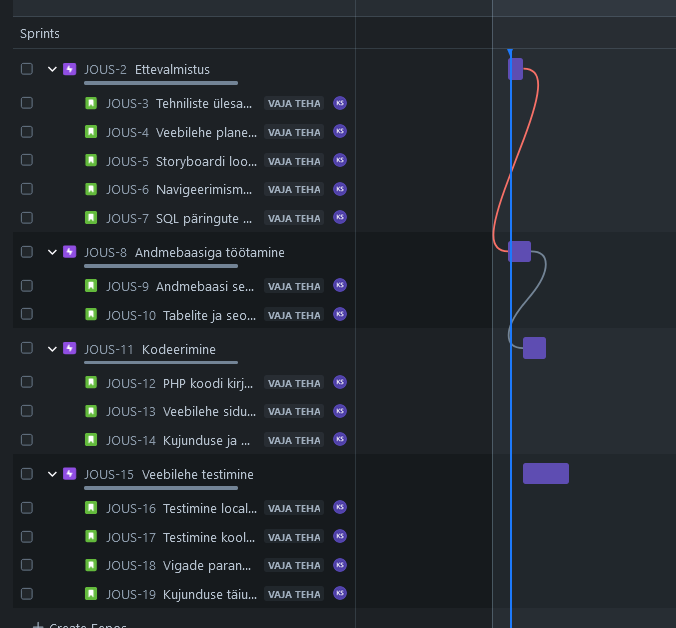The image size is (676, 628).
Task: Select the JOUS-2 timeline bar
Action: coord(516,69)
